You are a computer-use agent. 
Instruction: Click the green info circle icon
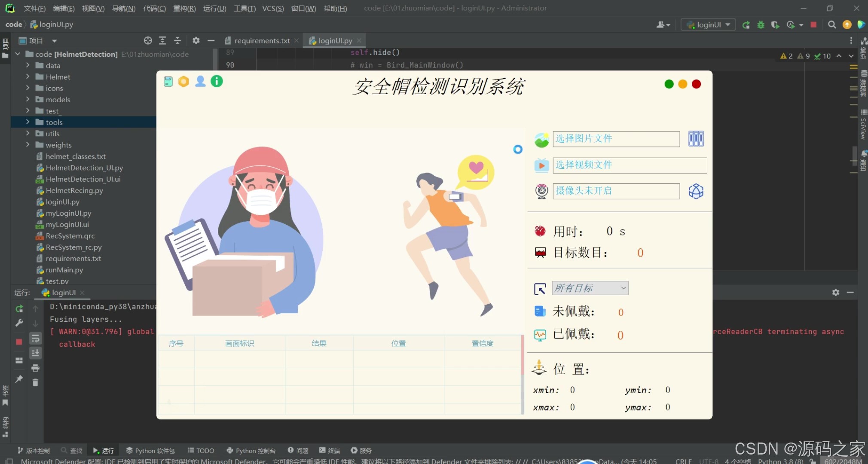pos(217,81)
